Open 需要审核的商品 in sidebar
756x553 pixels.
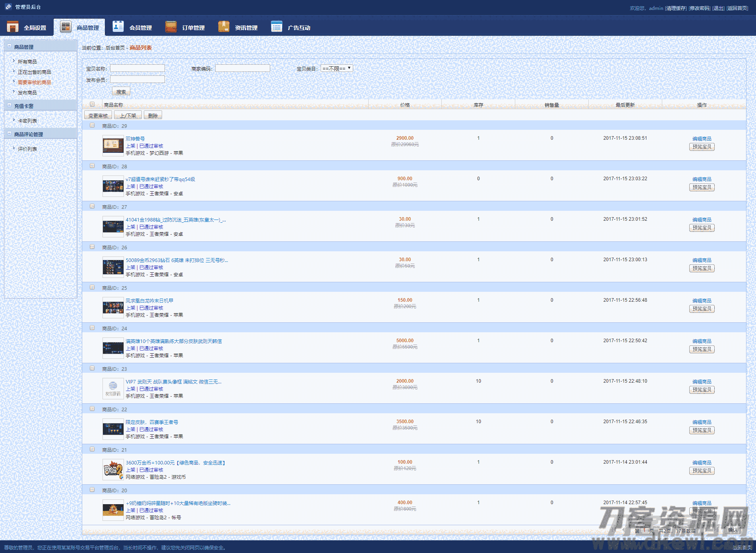34,83
